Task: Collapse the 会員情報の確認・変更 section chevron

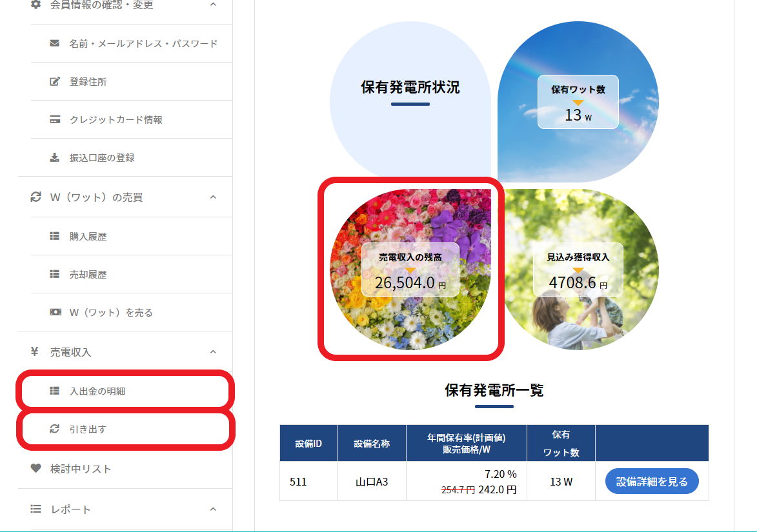Action: click(213, 5)
